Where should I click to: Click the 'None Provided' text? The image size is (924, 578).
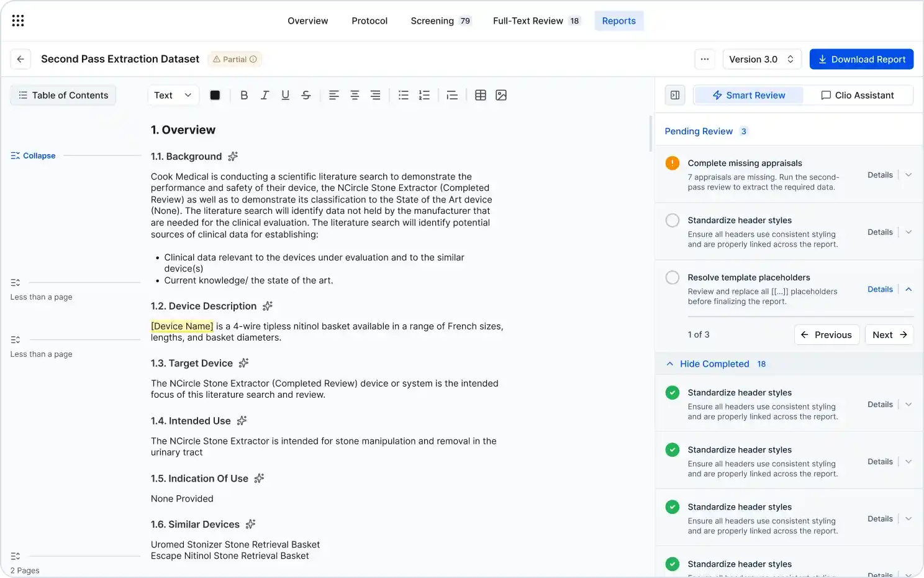[182, 498]
